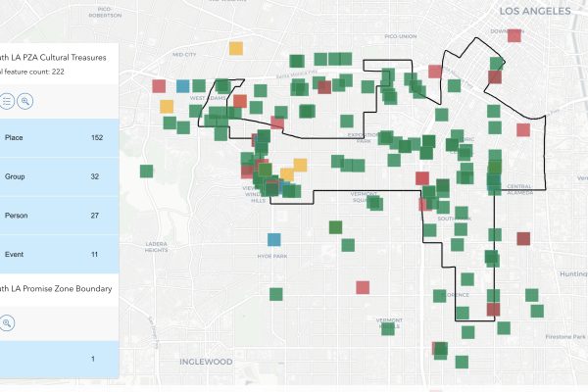Select the Person category row

coord(59,216)
